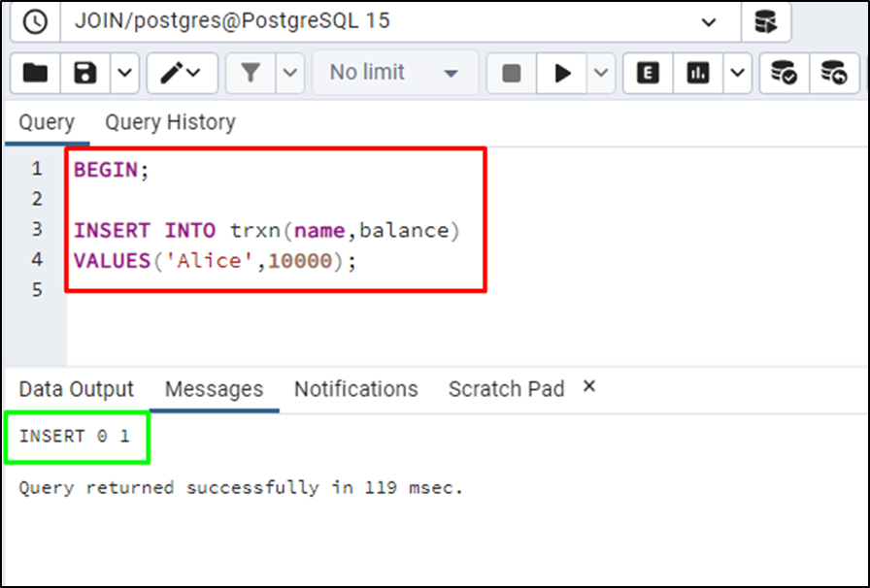Image resolution: width=870 pixels, height=588 pixels.
Task: Expand the filter options arrow
Action: point(290,73)
